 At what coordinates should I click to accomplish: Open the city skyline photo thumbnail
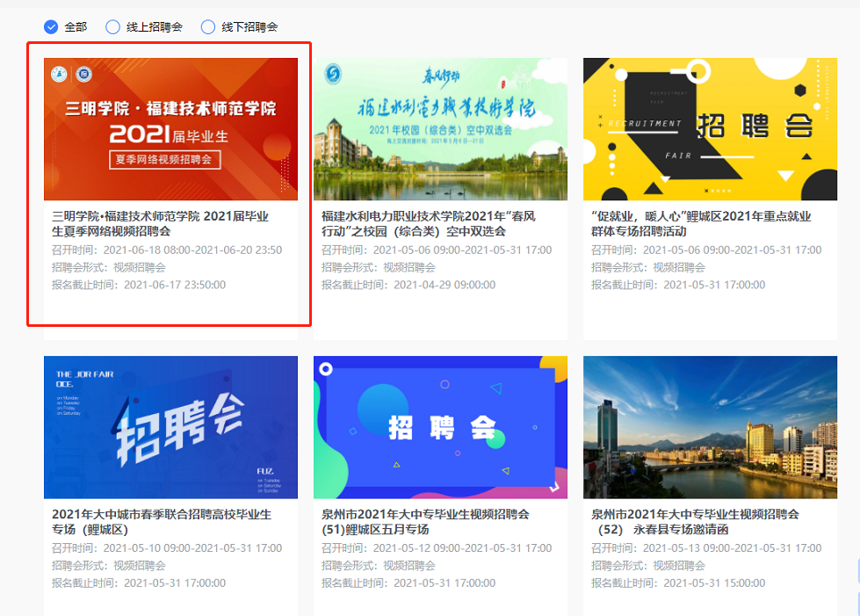[710, 427]
